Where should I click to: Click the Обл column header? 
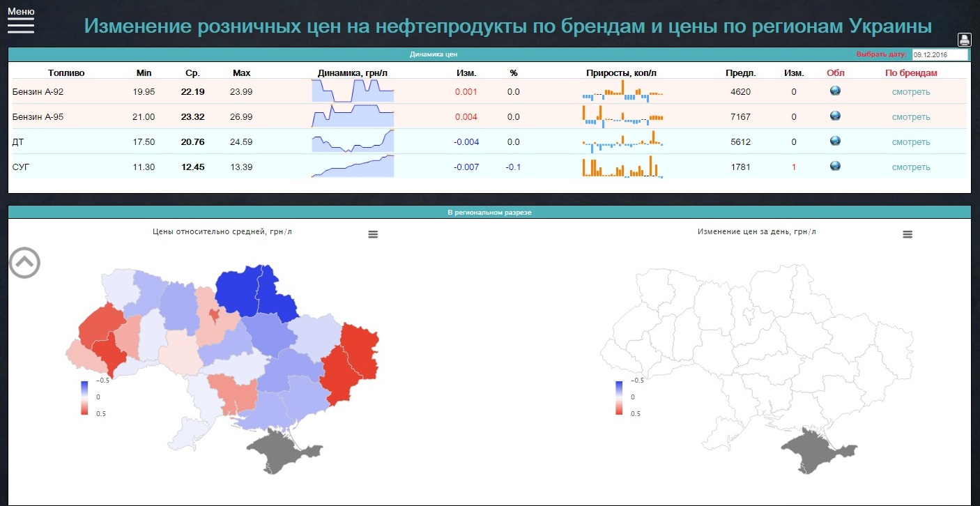pyautogui.click(x=835, y=72)
